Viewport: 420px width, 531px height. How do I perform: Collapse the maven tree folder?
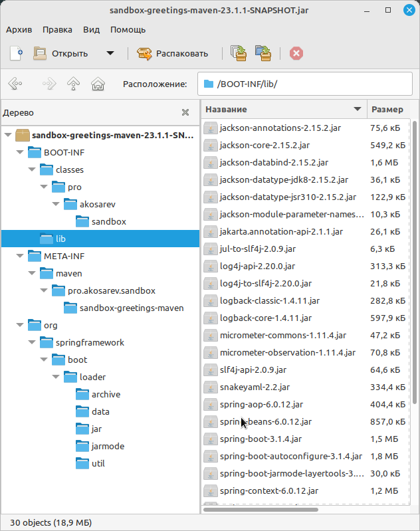pos(32,273)
